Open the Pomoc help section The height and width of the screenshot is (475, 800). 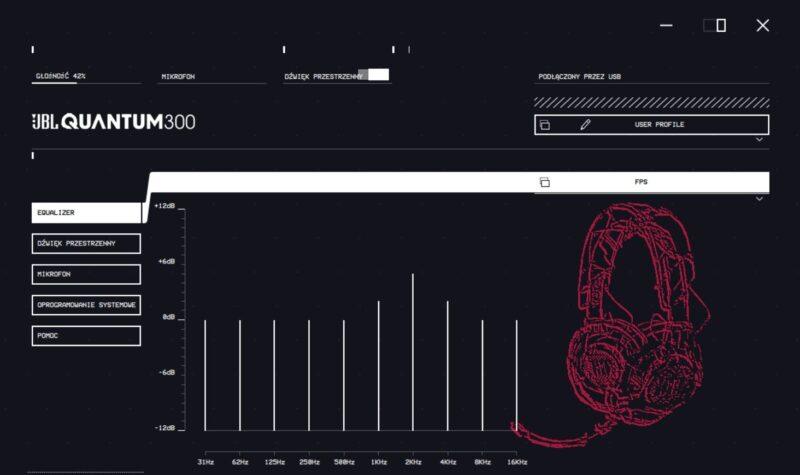86,336
